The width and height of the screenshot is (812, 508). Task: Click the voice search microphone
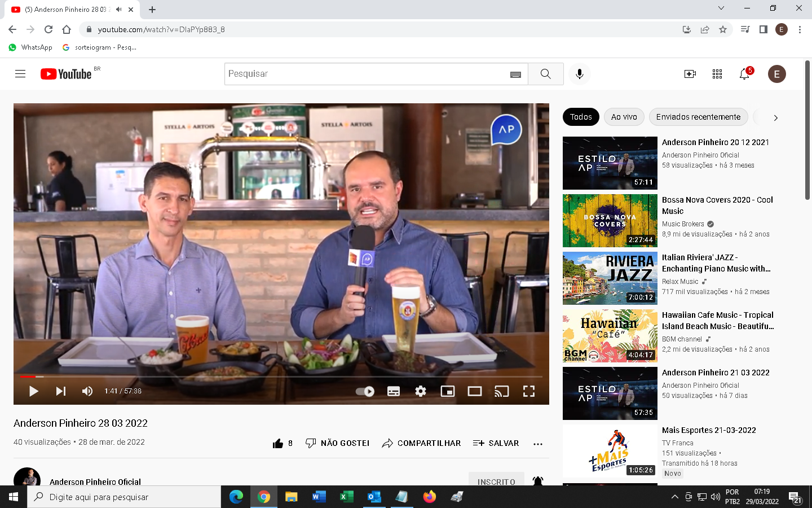click(x=579, y=74)
